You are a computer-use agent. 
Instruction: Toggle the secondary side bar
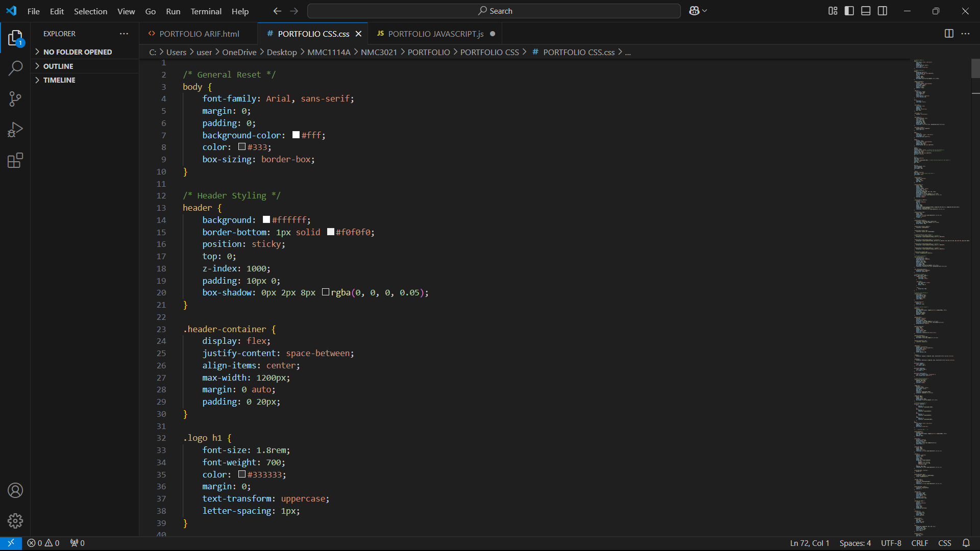pos(883,11)
